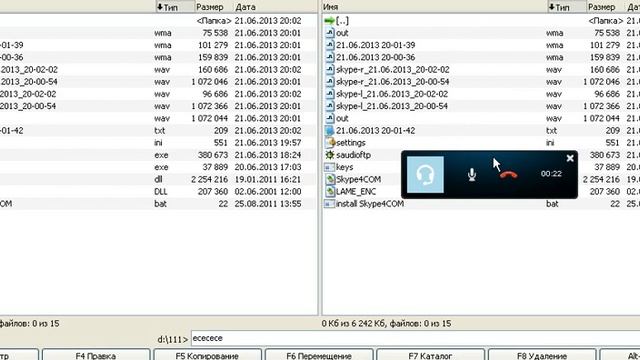Click left panel date 21.06.2013 19:57

[x=268, y=143]
